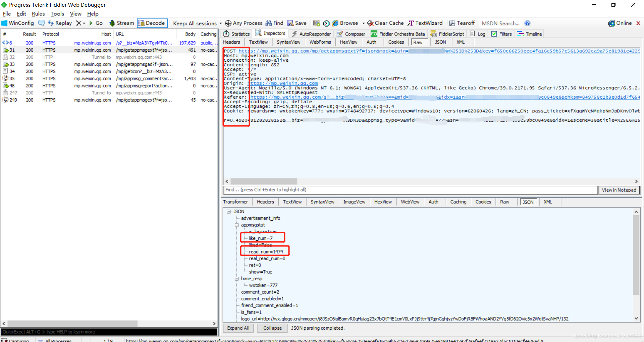Click the help question mark icon
Viewport: 644px width, 342px height.
(527, 23)
